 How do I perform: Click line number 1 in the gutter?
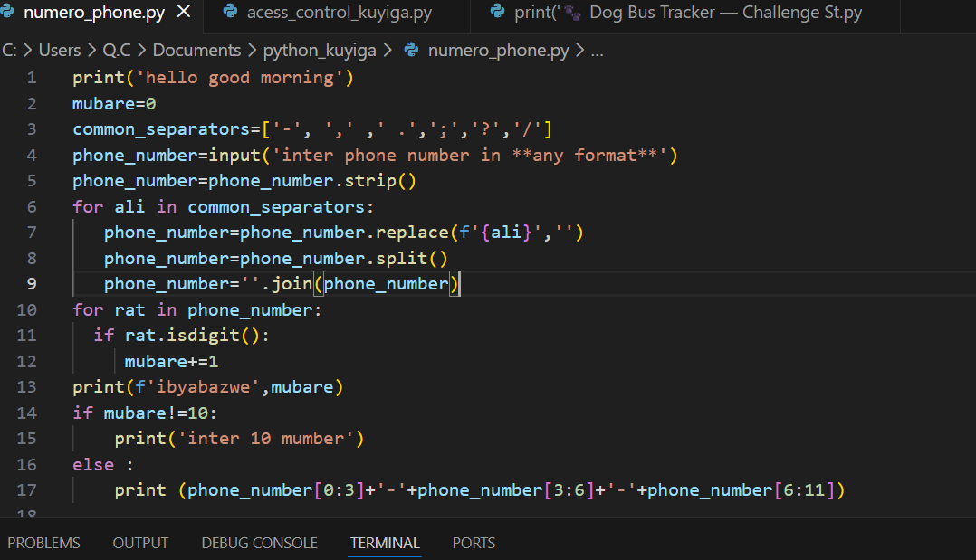point(32,78)
